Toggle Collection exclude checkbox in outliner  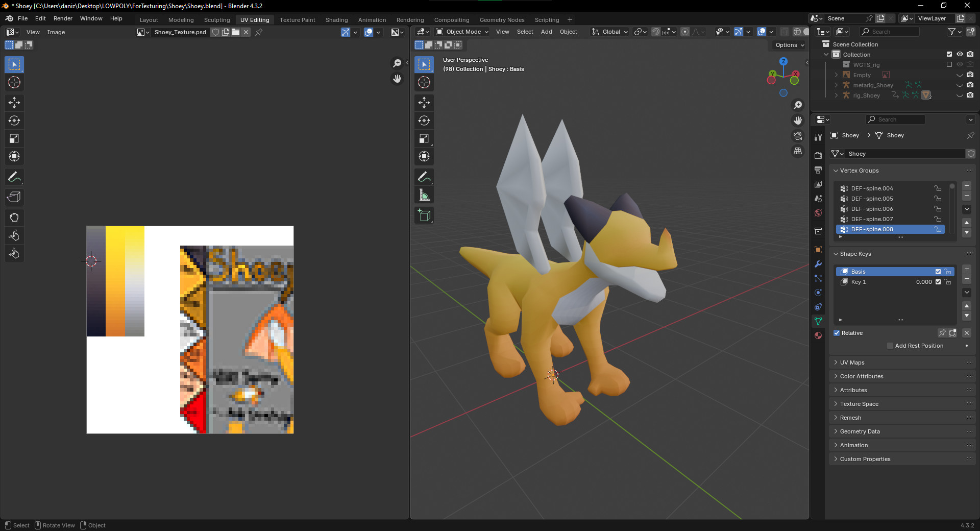click(x=949, y=54)
